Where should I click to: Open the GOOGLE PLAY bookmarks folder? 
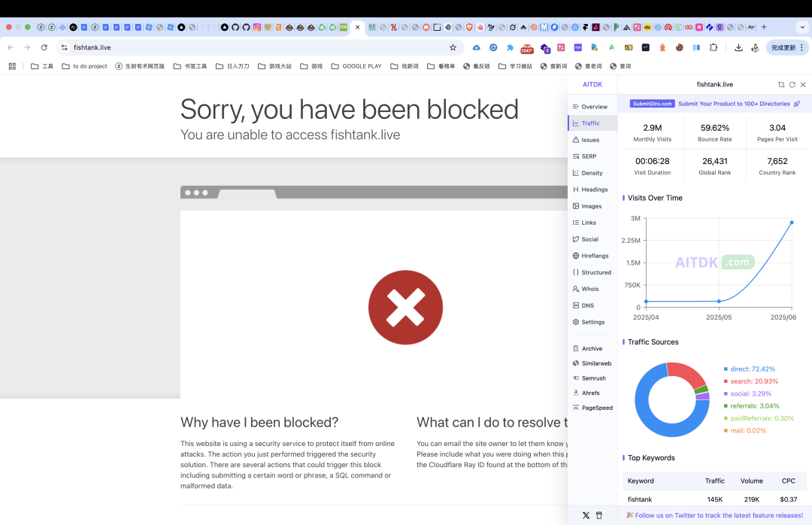pyautogui.click(x=356, y=66)
